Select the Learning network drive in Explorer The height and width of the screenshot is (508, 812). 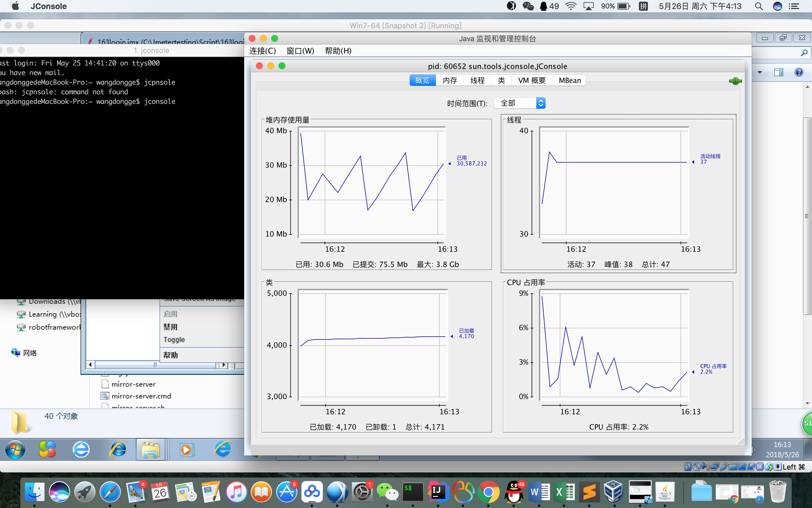coord(49,314)
